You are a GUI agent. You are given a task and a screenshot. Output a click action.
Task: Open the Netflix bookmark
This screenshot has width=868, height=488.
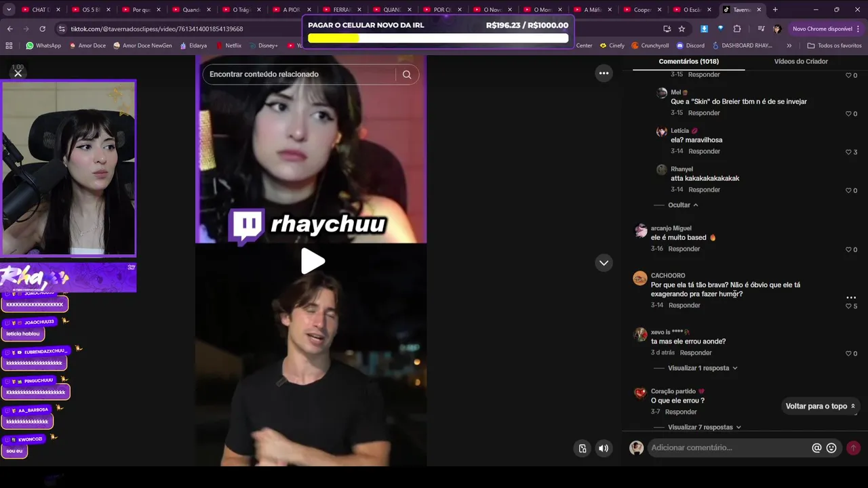pyautogui.click(x=229, y=45)
